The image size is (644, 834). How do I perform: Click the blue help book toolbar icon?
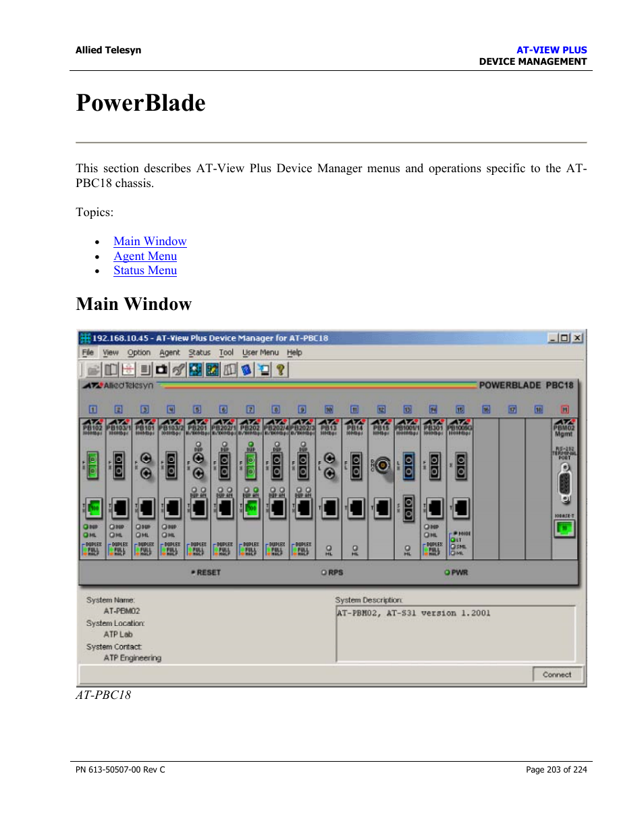(x=246, y=370)
